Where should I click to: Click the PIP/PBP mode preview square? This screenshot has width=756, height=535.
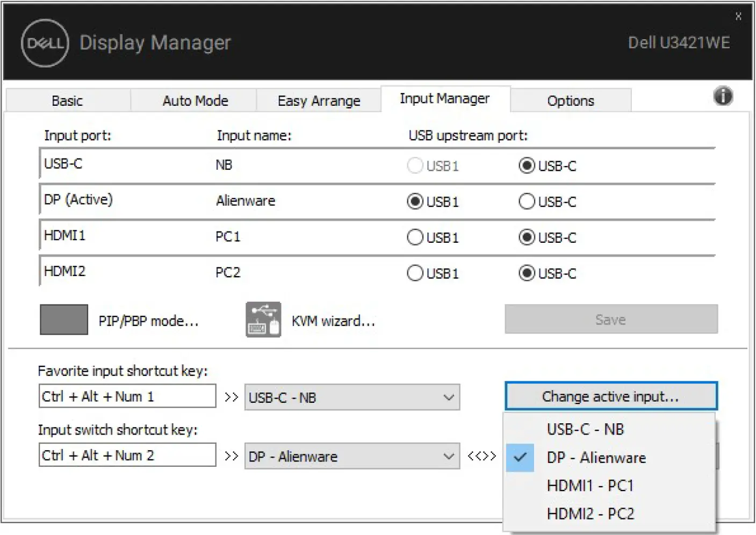(63, 319)
